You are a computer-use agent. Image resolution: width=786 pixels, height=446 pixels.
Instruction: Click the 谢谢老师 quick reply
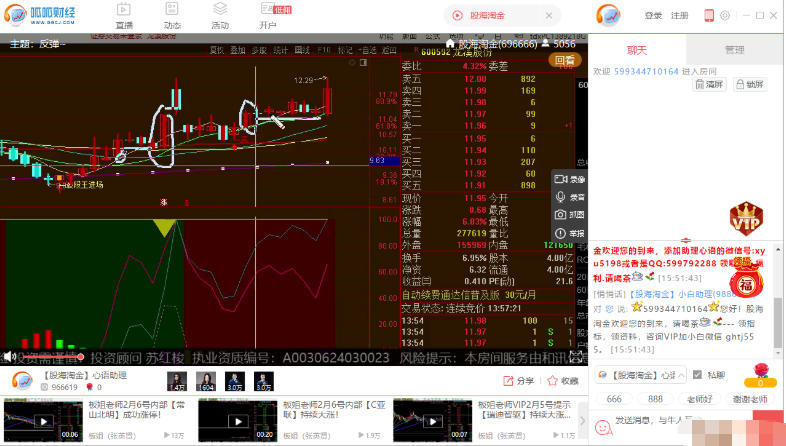(x=750, y=399)
